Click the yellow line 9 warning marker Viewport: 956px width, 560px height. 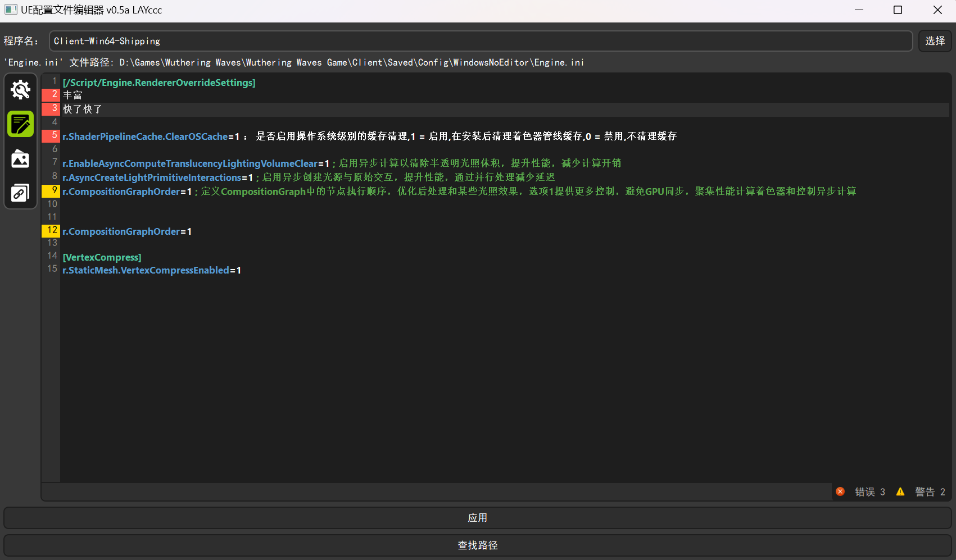(x=51, y=190)
